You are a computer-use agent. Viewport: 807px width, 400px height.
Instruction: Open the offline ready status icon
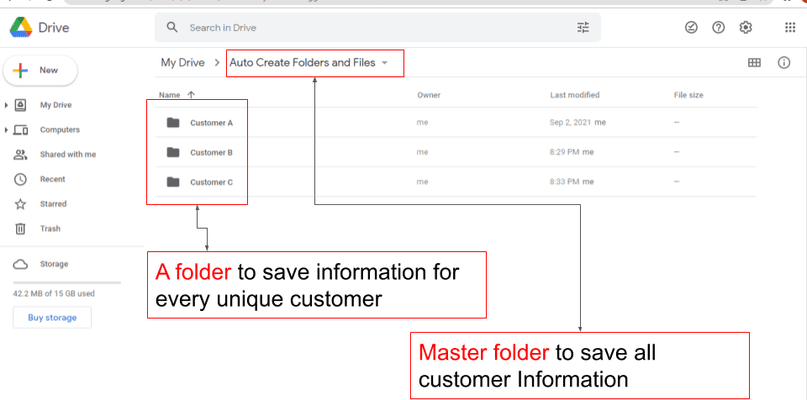691,27
